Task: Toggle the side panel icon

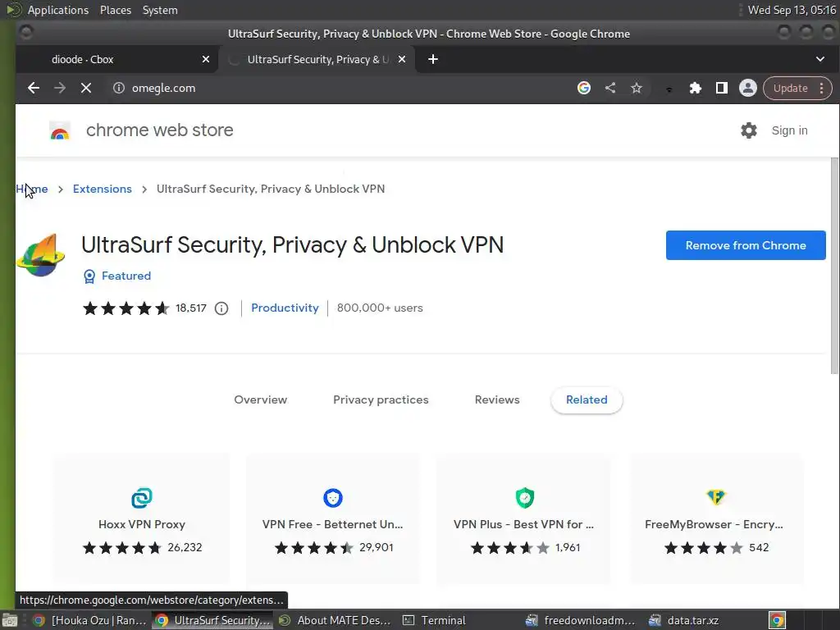Action: coord(722,88)
